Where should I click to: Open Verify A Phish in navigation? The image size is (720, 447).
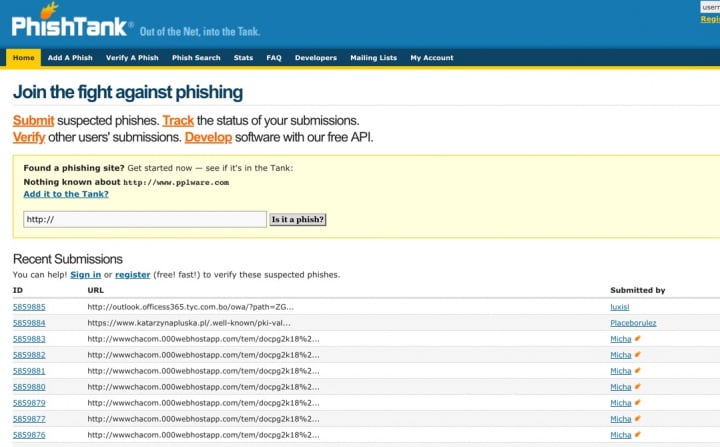(x=132, y=58)
